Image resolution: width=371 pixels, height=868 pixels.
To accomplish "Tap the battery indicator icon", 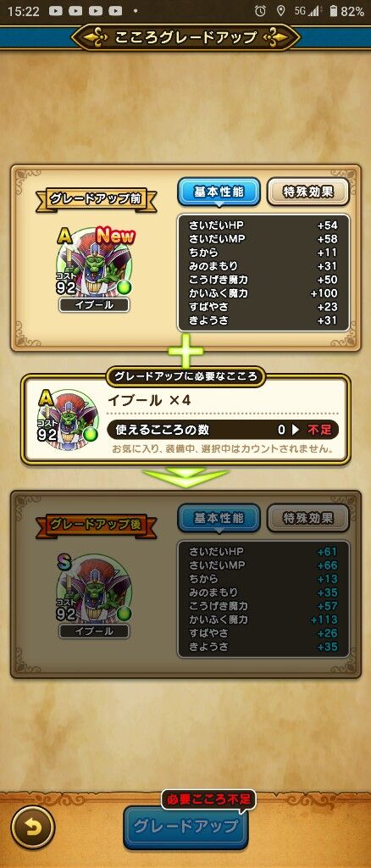I will [334, 11].
